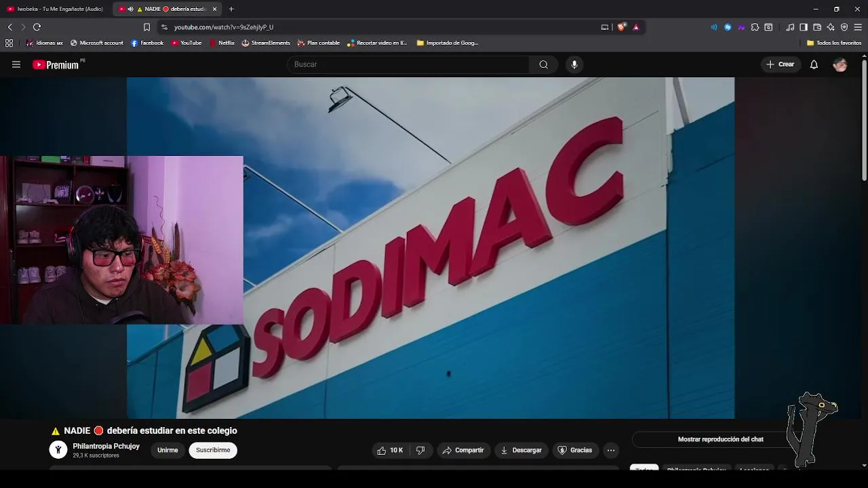Open the Crear dropdown button
The width and height of the screenshot is (868, 488).
click(781, 64)
